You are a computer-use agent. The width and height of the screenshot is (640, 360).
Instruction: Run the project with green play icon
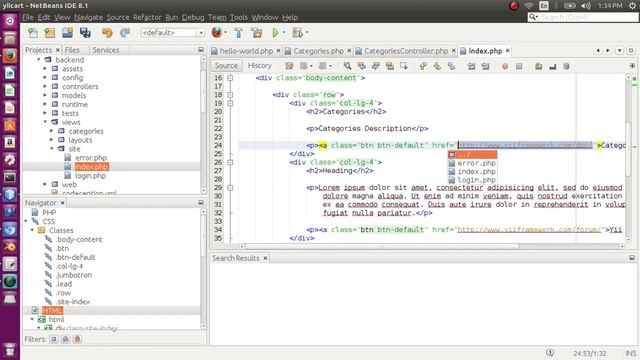(276, 33)
